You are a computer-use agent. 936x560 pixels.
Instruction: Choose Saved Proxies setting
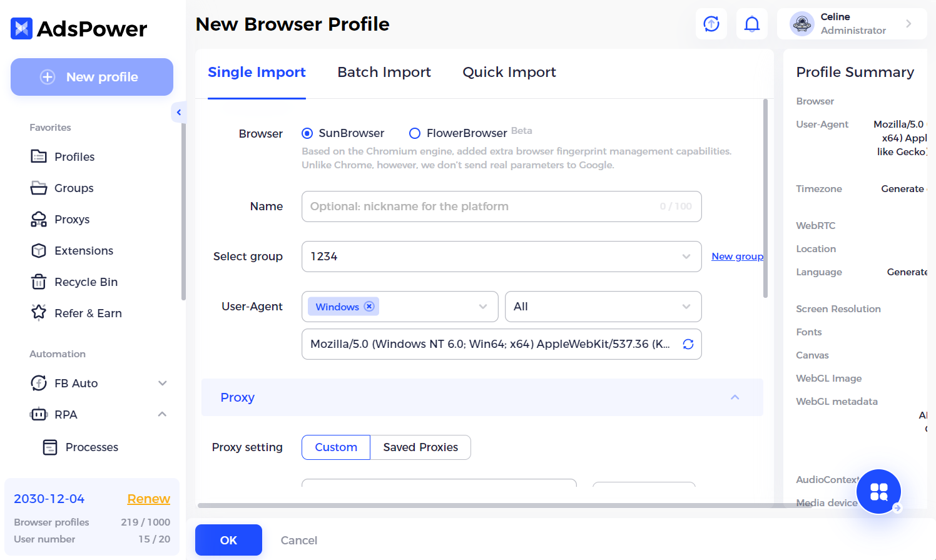420,447
